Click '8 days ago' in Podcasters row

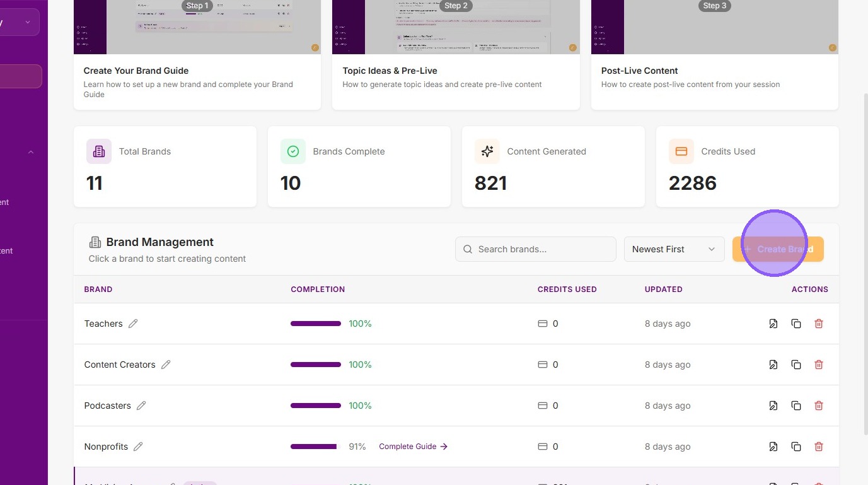click(668, 406)
